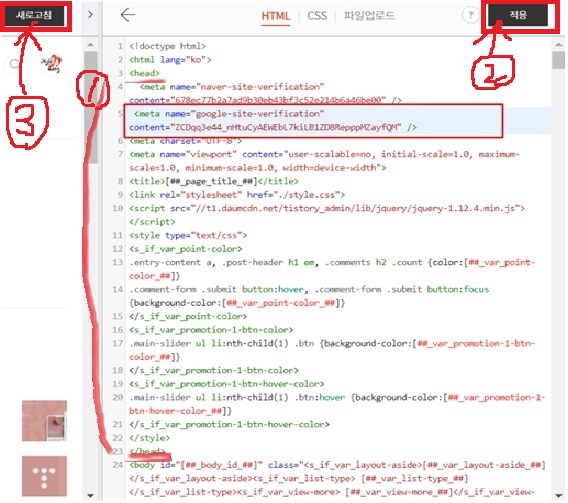The width and height of the screenshot is (568, 503).
Task: Click the <s_if_var_promotion-1-btn-color> opening line
Action: point(211,330)
